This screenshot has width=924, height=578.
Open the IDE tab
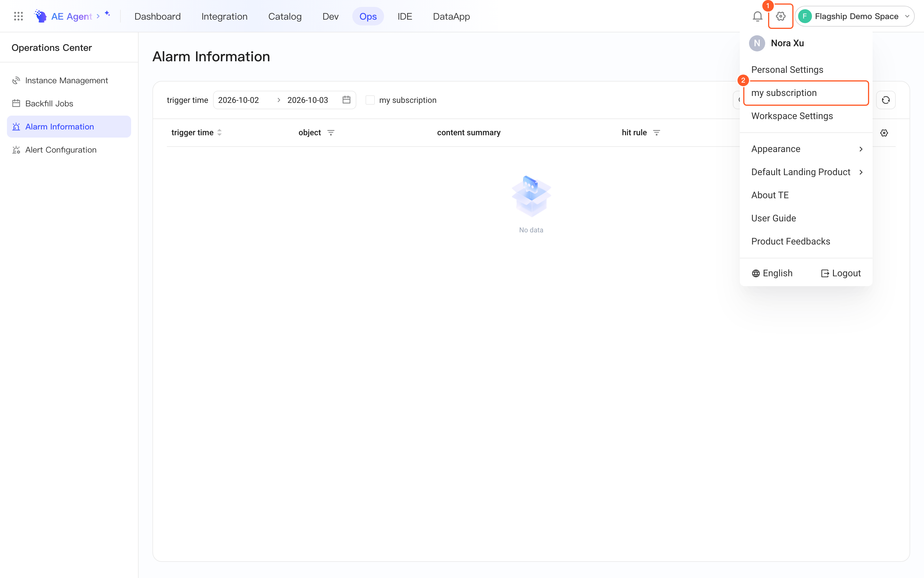405,16
